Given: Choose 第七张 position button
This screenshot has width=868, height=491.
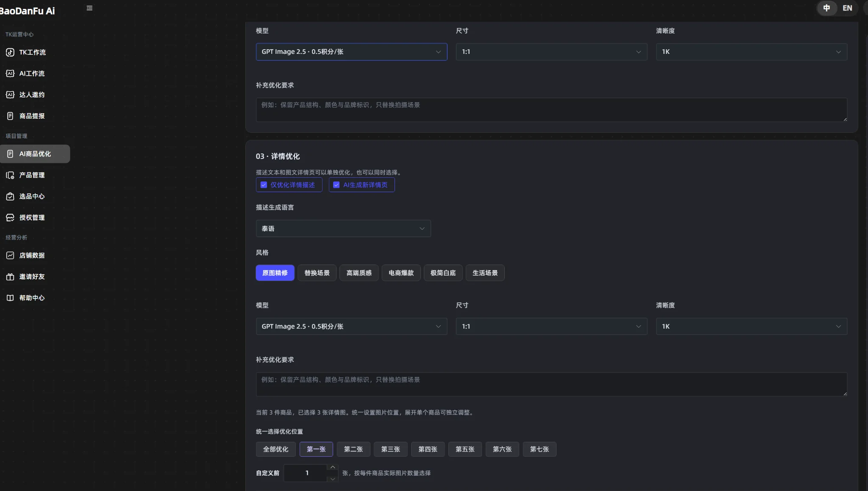Looking at the screenshot, I should 540,449.
